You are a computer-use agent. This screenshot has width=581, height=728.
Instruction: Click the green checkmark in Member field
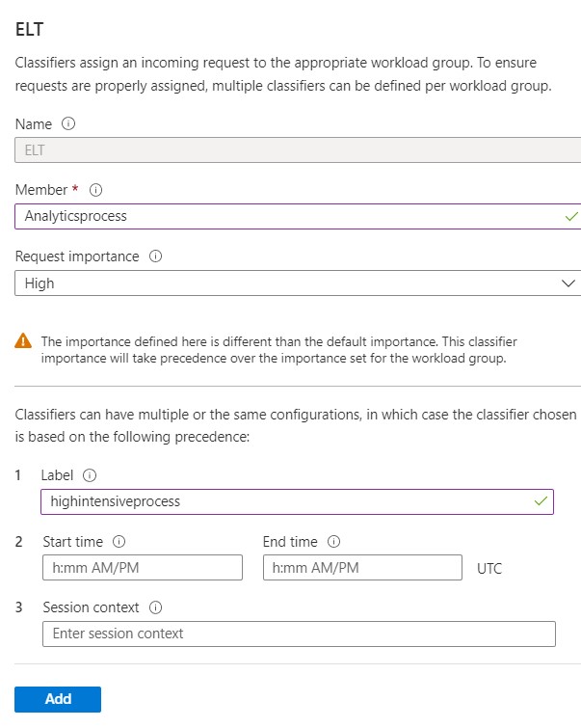(x=571, y=216)
